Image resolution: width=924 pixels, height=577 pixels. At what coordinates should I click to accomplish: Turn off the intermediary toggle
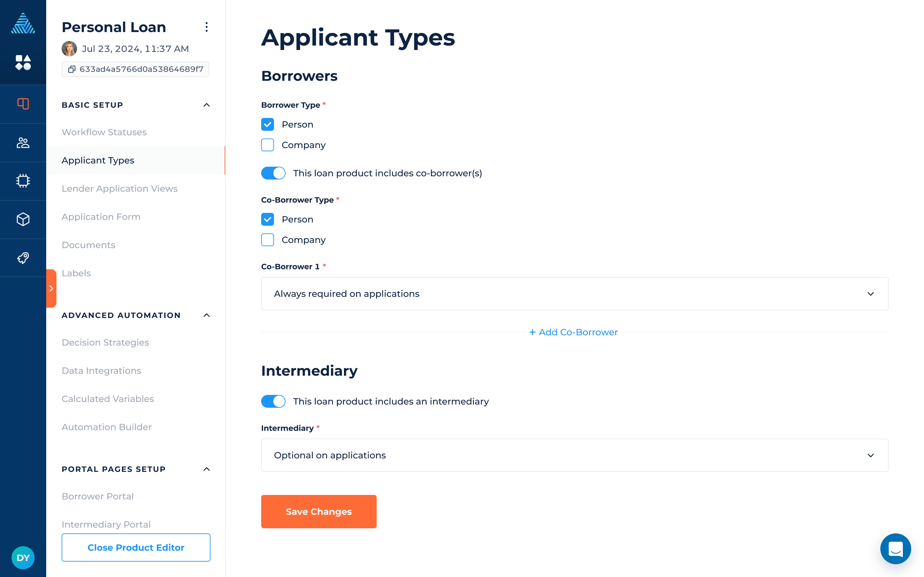coord(273,401)
